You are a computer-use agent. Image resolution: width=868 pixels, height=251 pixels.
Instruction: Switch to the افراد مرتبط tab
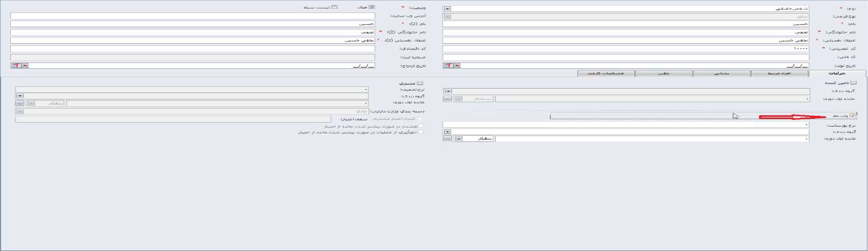pyautogui.click(x=779, y=73)
